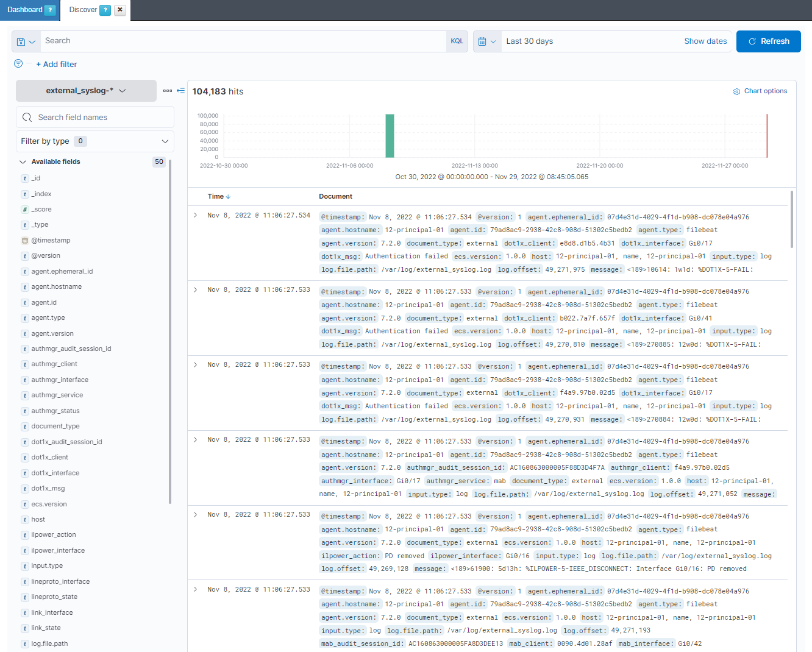Open the external_syslog-* index pattern dropdown

click(x=86, y=91)
